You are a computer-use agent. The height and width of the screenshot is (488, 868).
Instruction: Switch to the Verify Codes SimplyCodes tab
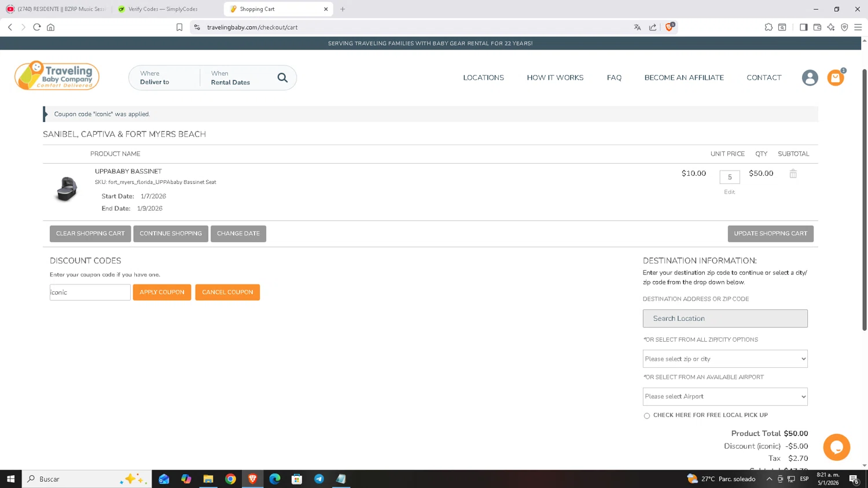tap(168, 9)
